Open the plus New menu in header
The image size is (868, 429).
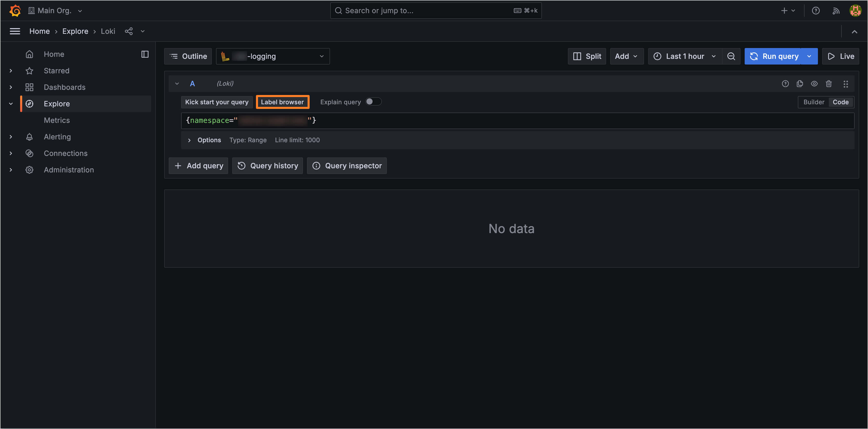click(x=788, y=10)
